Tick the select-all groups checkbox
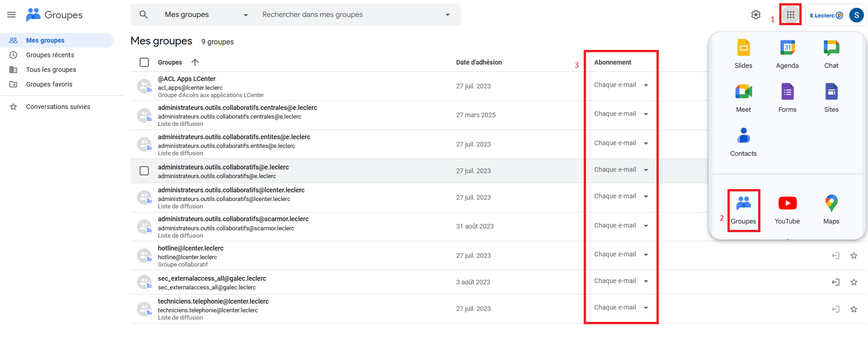Screen dimensions: 868x359 144,62
